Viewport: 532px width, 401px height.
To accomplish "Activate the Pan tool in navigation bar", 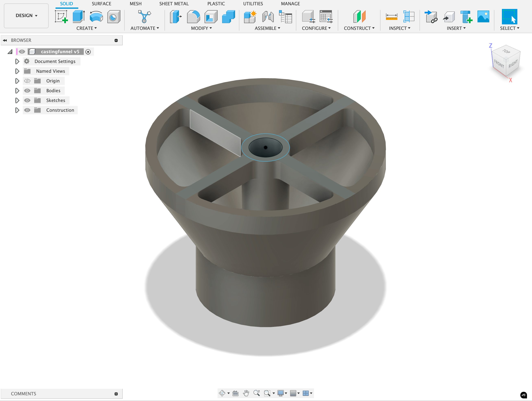I will tap(246, 393).
